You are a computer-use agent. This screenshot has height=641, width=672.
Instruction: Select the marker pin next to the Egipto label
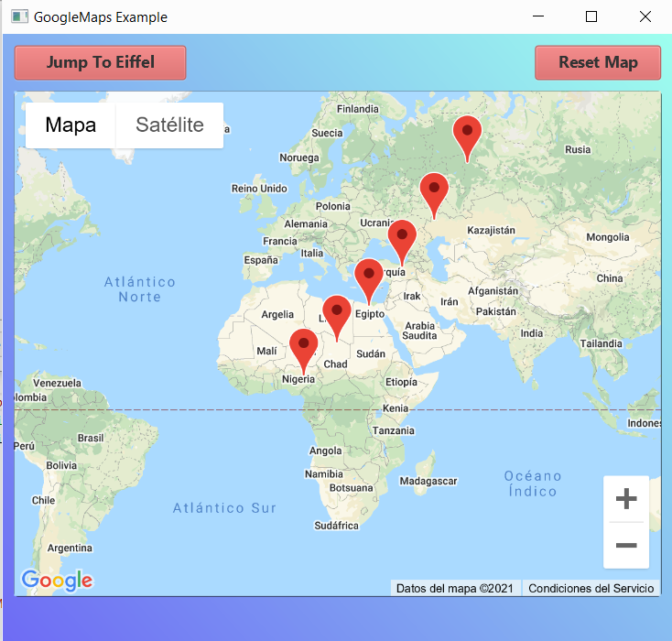point(369,282)
